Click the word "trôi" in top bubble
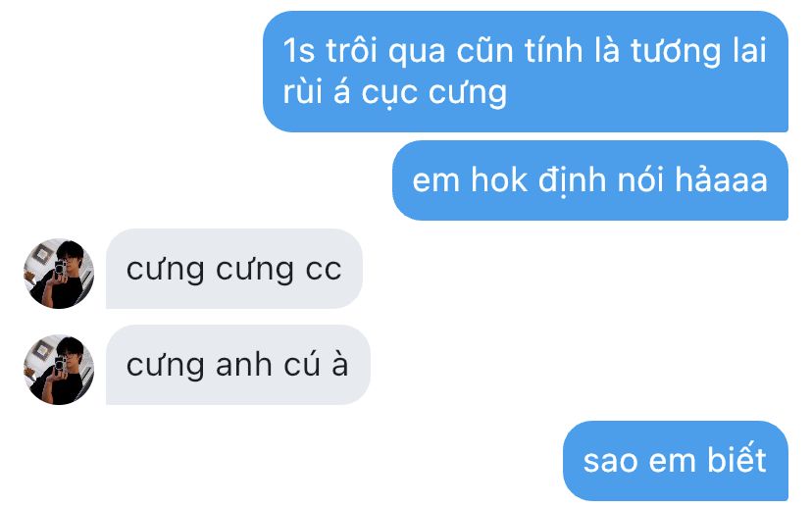 (x=352, y=50)
